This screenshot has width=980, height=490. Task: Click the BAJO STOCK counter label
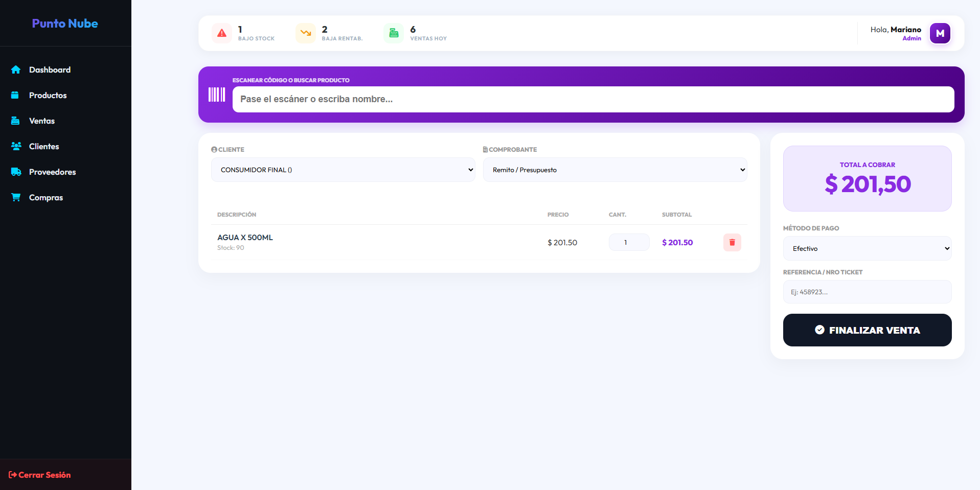[x=256, y=39]
